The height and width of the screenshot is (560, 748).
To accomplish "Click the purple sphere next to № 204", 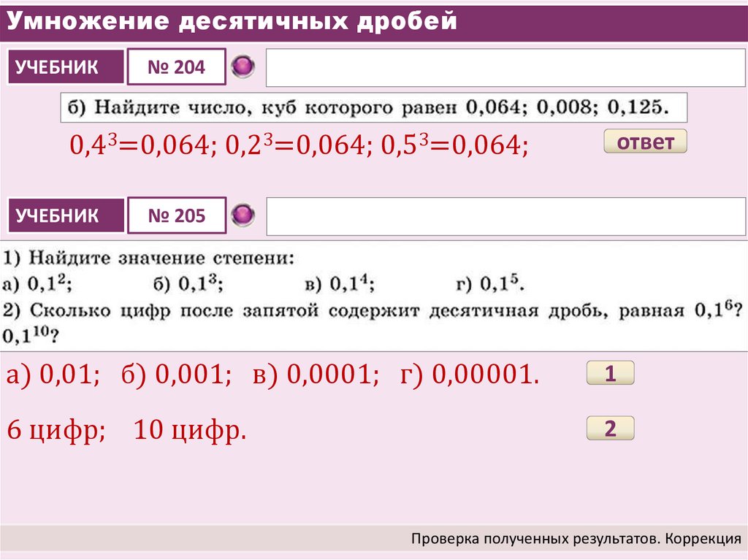I will pyautogui.click(x=243, y=66).
